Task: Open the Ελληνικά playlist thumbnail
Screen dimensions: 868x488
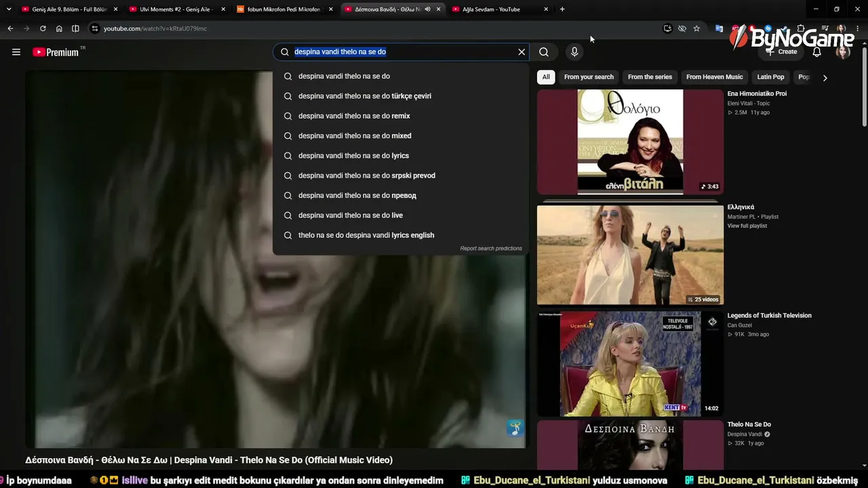Action: tap(630, 255)
